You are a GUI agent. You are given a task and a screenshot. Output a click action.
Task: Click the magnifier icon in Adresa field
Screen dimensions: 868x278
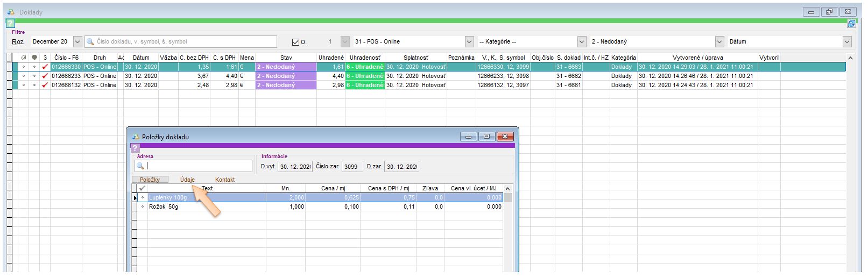click(140, 166)
